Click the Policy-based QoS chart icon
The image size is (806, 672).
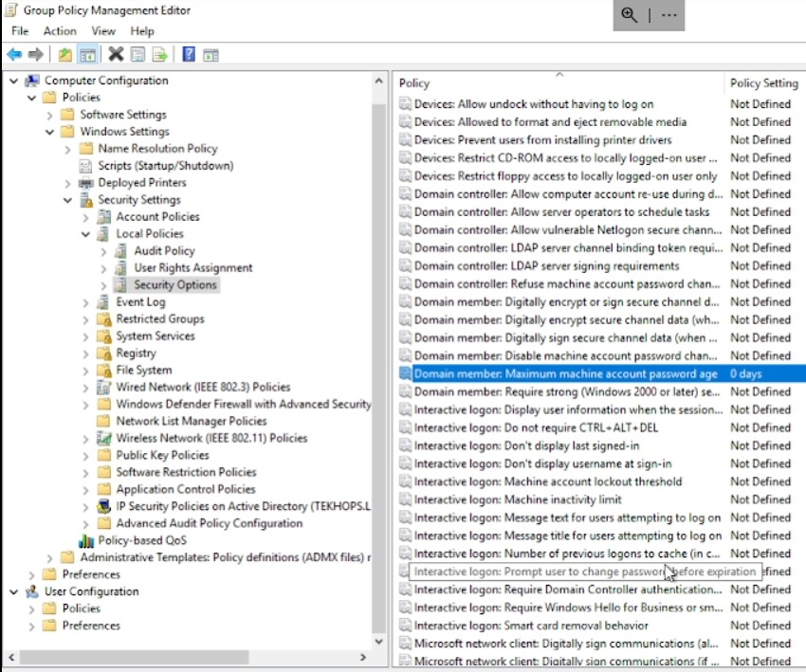pyautogui.click(x=86, y=540)
